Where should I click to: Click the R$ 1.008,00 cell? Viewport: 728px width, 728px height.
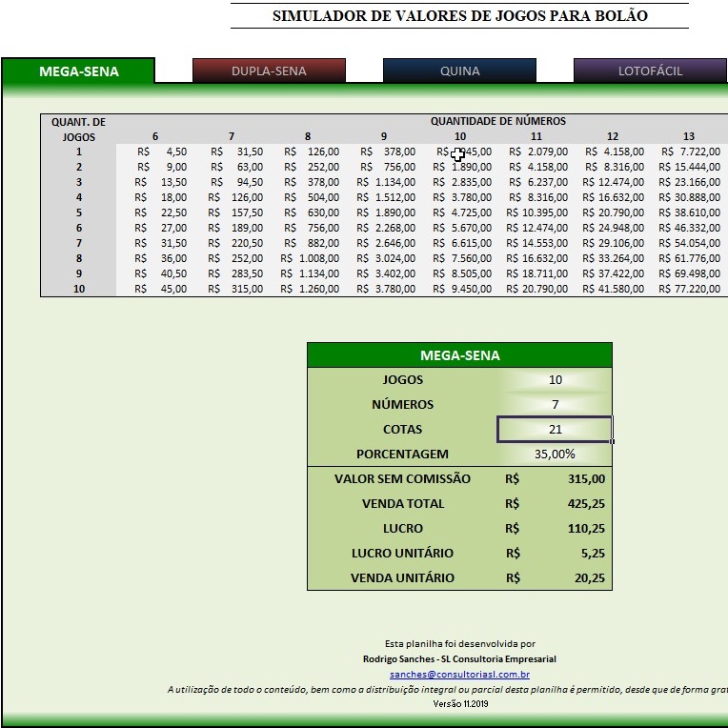coord(307,258)
